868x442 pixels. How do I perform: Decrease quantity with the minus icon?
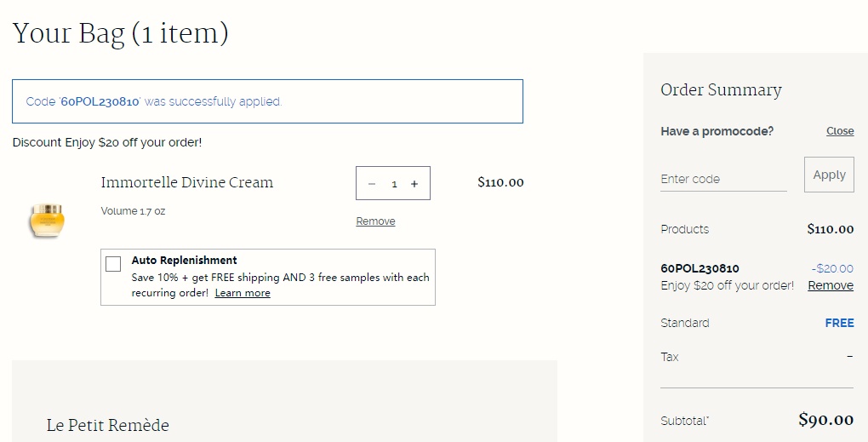(x=372, y=184)
